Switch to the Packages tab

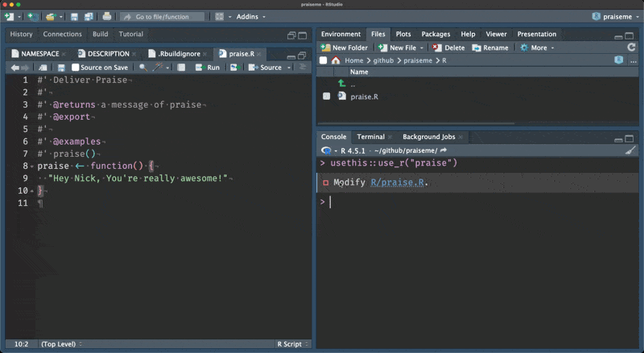tap(436, 34)
